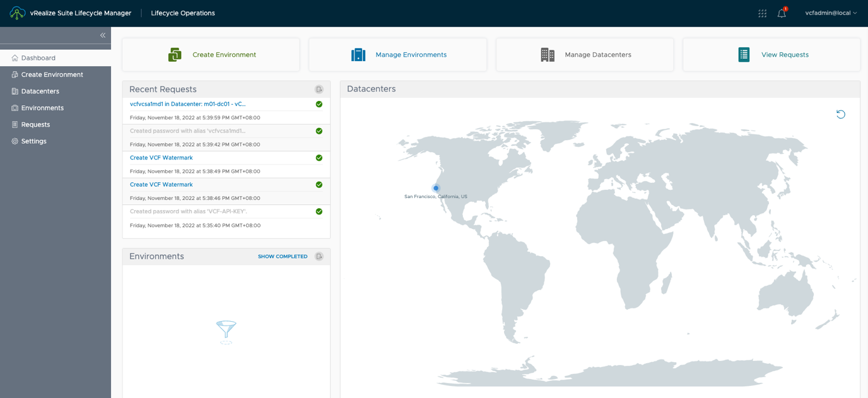Collapse the sidebar with the double-chevron icon

coord(102,35)
